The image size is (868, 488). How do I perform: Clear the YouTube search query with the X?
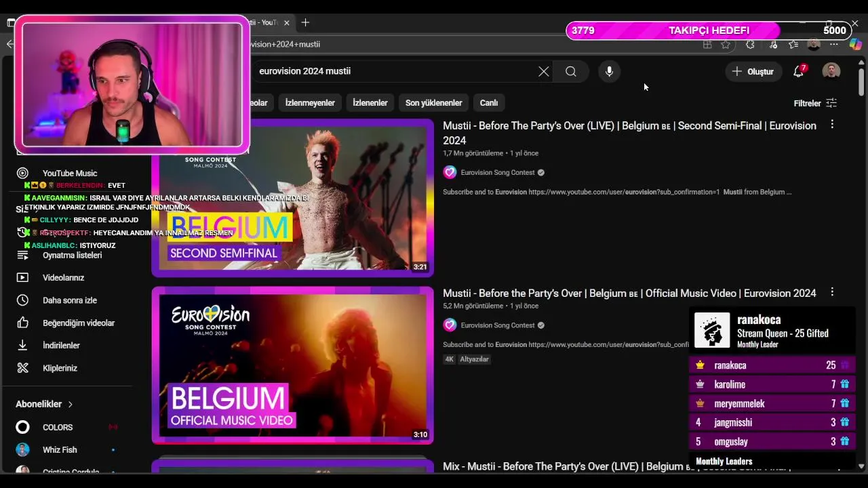pyautogui.click(x=543, y=71)
